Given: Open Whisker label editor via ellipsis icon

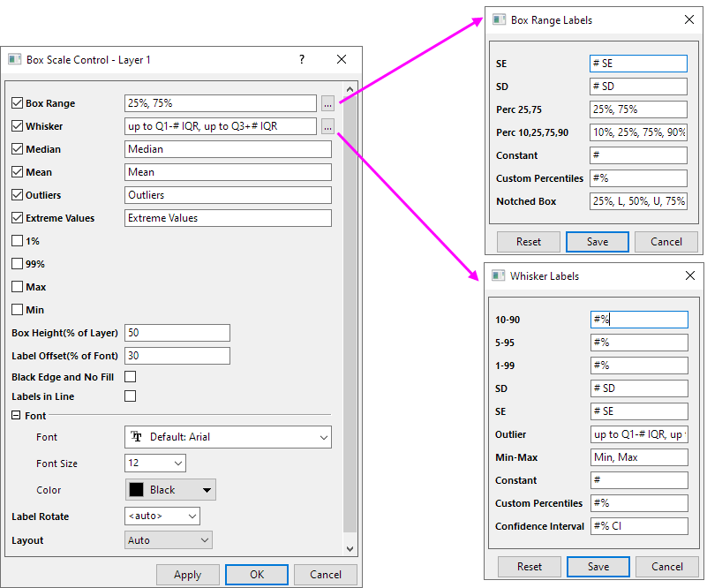Looking at the screenshot, I should click(x=327, y=126).
